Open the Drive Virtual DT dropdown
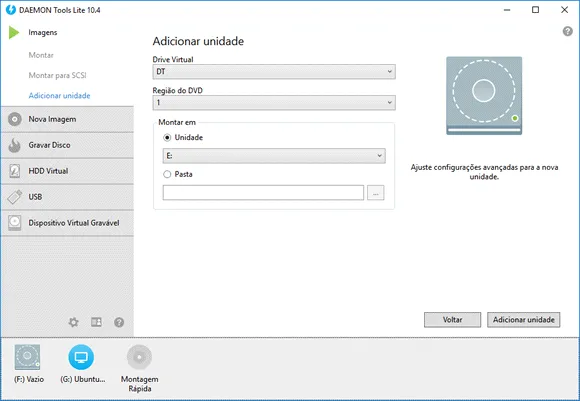The image size is (580, 401). 274,72
